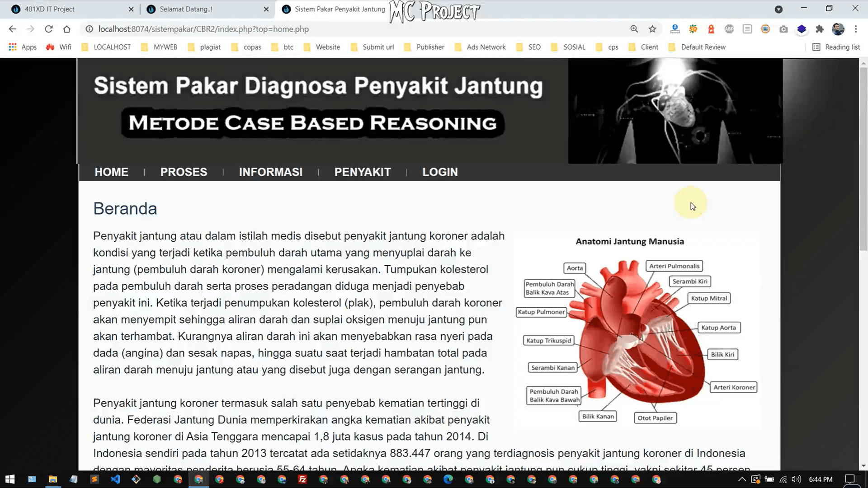The image size is (868, 488).
Task: Expand the Client bookmark folder
Action: [643, 47]
